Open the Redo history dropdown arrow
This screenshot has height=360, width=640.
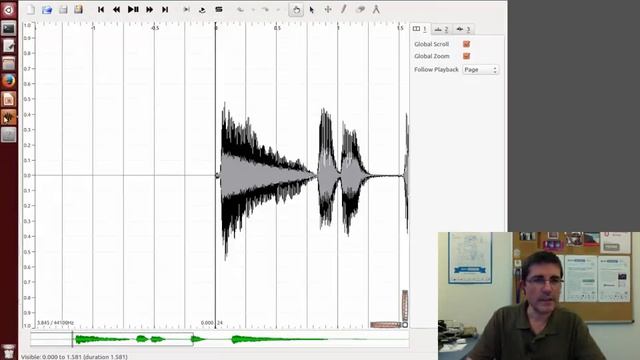click(x=278, y=9)
